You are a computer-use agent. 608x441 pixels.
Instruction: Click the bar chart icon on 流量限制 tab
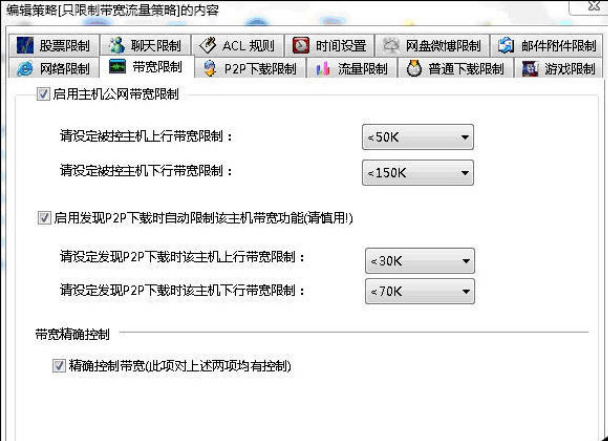(x=323, y=69)
